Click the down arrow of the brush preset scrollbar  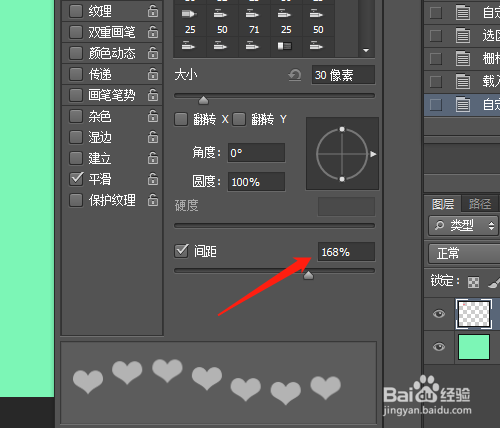click(366, 51)
